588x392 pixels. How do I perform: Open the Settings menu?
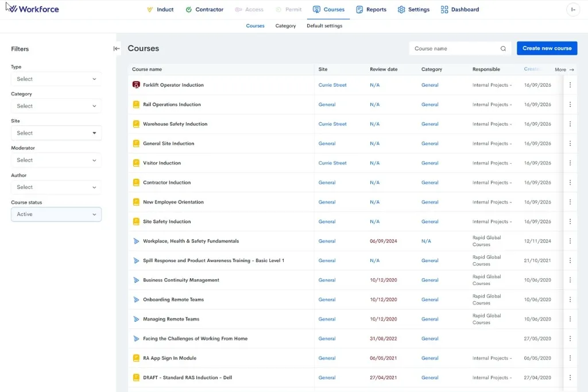click(413, 9)
